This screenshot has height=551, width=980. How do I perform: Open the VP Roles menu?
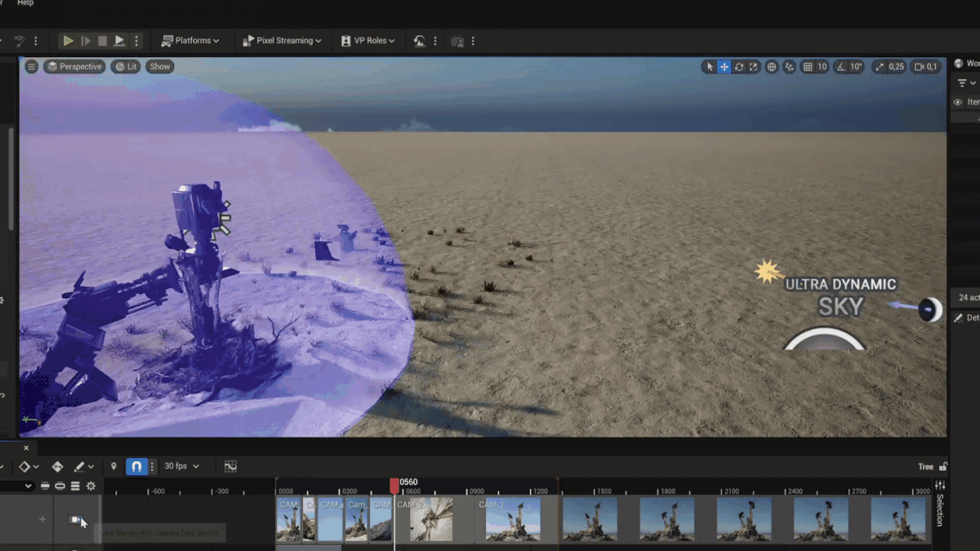[367, 41]
